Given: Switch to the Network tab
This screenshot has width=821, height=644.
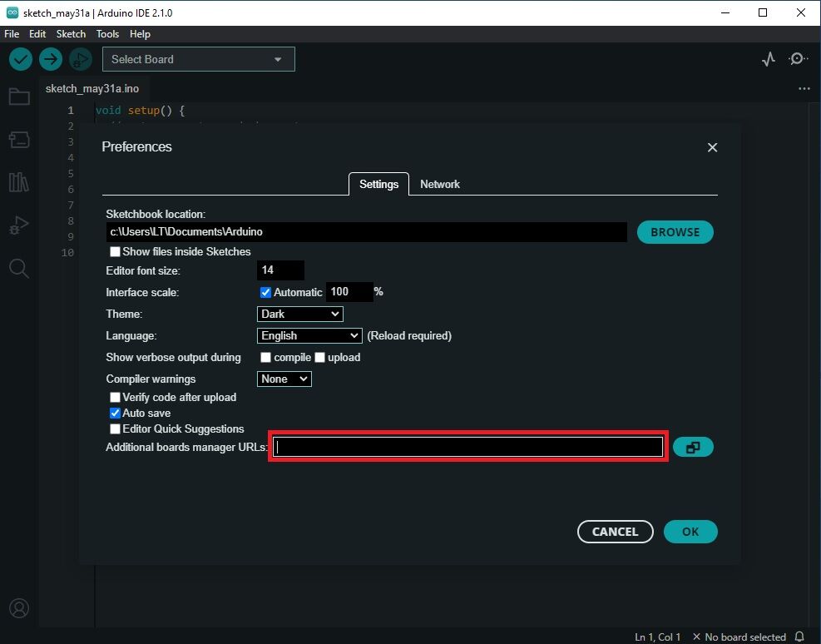Looking at the screenshot, I should [439, 184].
